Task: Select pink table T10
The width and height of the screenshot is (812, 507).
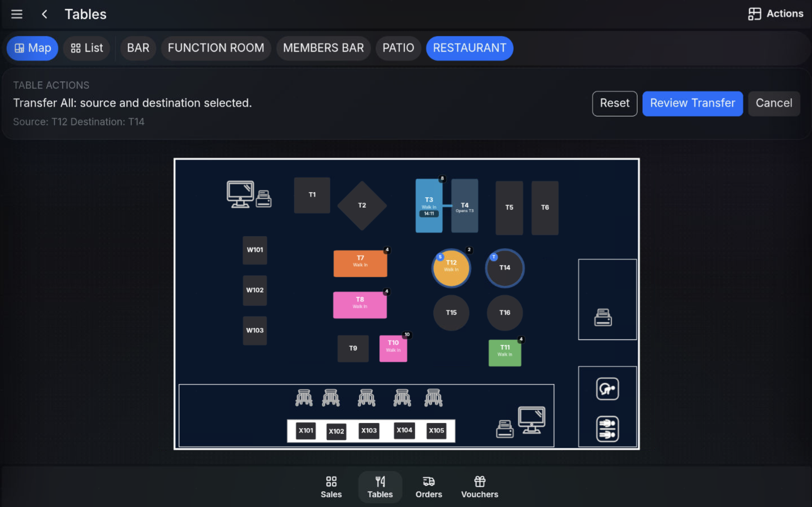Action: (x=393, y=348)
